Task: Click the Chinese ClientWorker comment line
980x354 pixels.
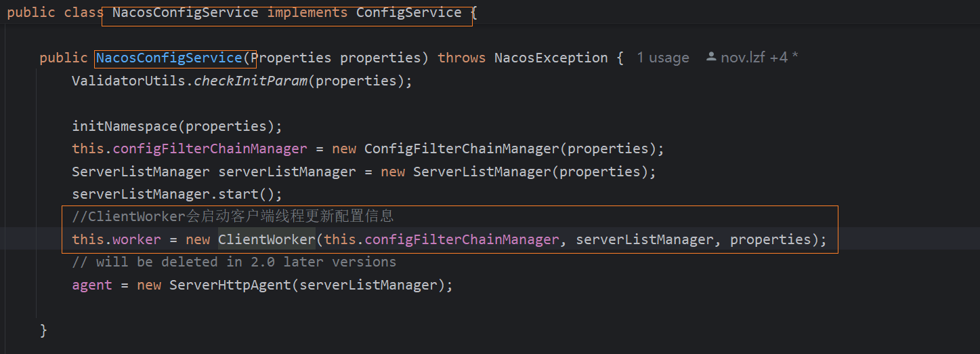Action: tap(233, 216)
